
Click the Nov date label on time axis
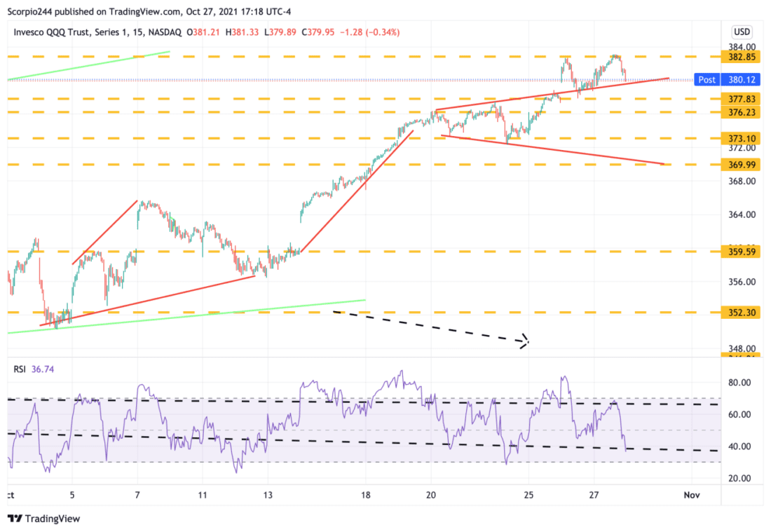tap(692, 495)
